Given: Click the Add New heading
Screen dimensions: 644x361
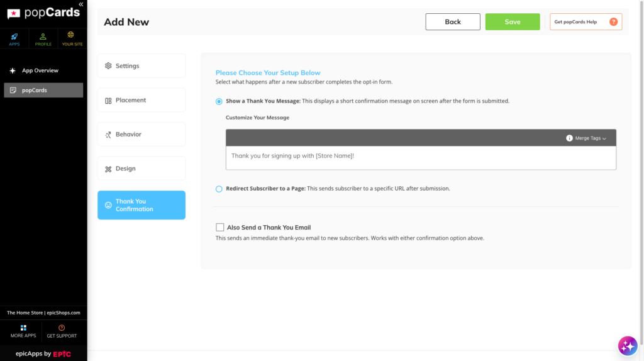Looking at the screenshot, I should pos(126,22).
